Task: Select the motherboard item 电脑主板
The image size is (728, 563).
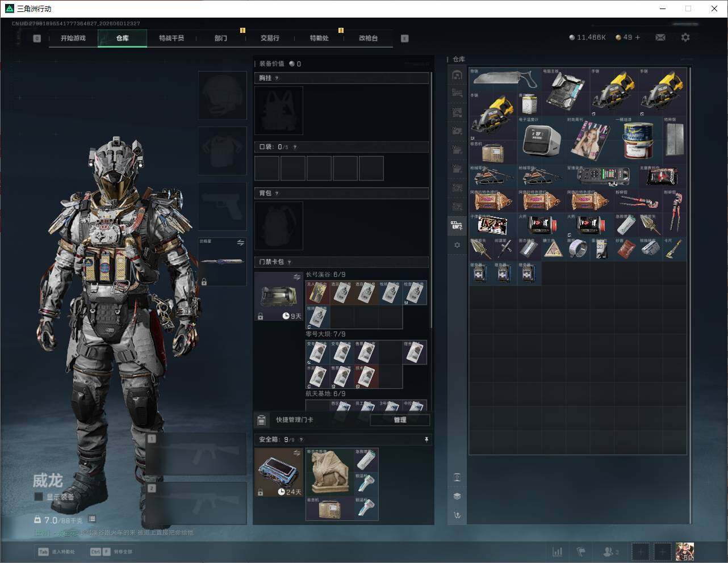Action: [566, 92]
